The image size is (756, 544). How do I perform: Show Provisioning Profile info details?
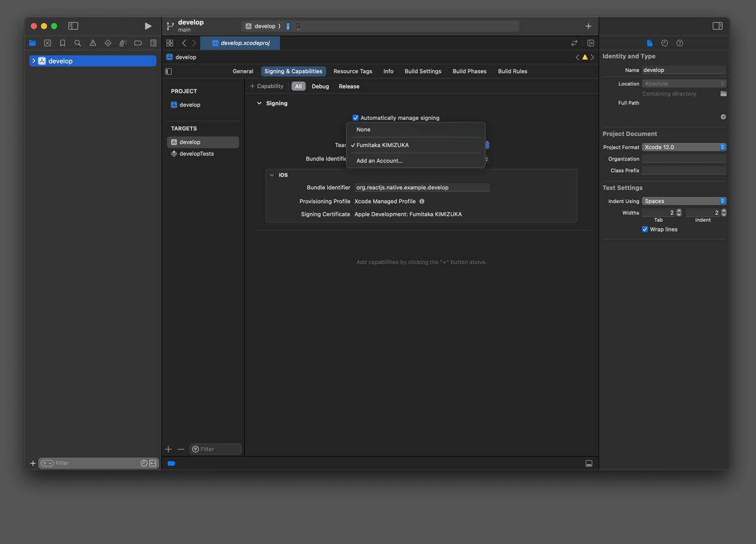coord(422,202)
